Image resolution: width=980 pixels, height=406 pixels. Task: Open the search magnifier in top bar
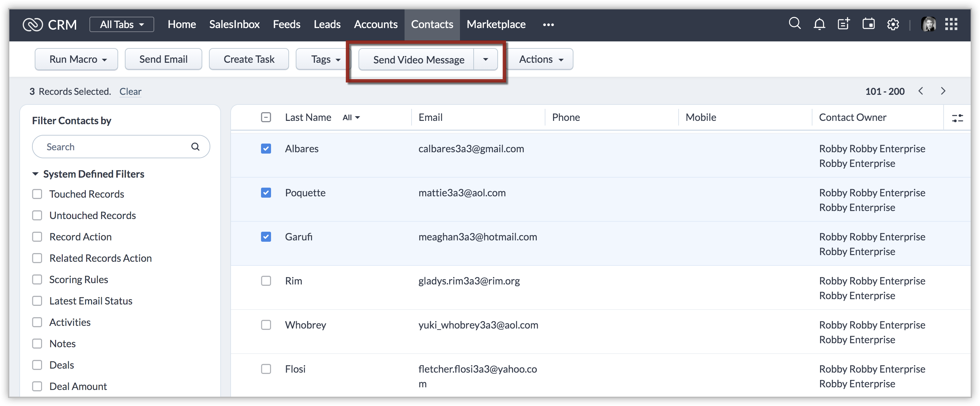pyautogui.click(x=794, y=24)
